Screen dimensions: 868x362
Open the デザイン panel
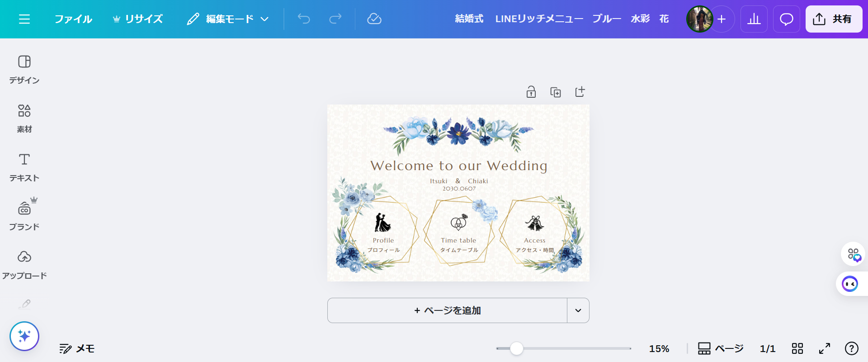pos(24,70)
